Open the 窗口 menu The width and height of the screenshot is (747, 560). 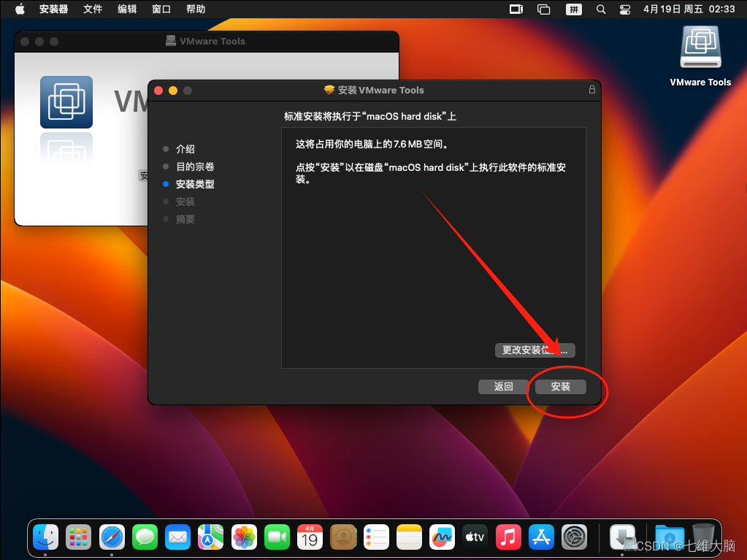click(161, 9)
